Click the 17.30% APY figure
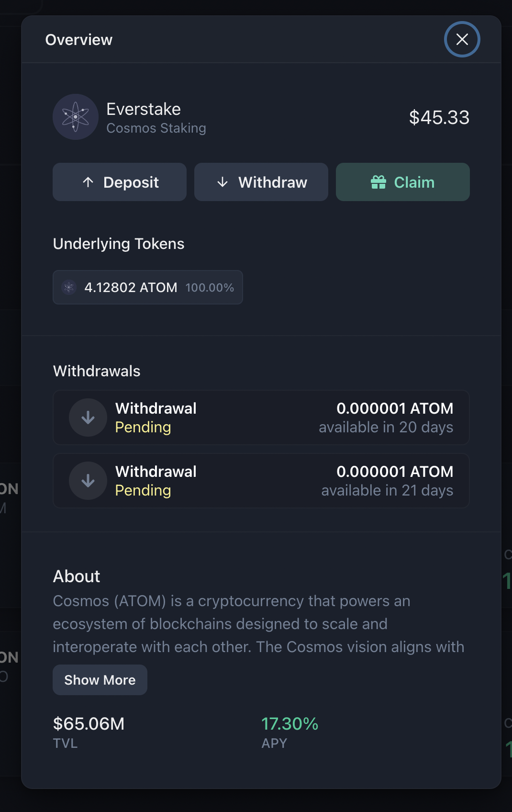 290,724
